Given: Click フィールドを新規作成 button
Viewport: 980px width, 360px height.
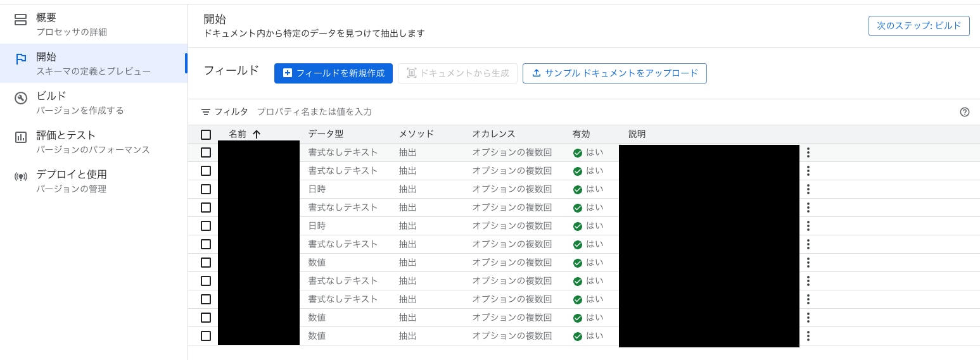Looking at the screenshot, I should 333,73.
